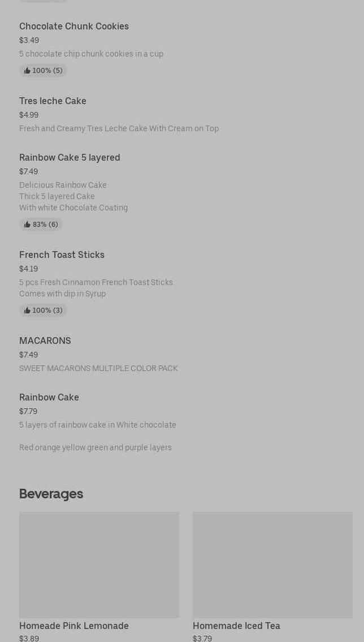Select the MACARONS menu item title

point(45,341)
